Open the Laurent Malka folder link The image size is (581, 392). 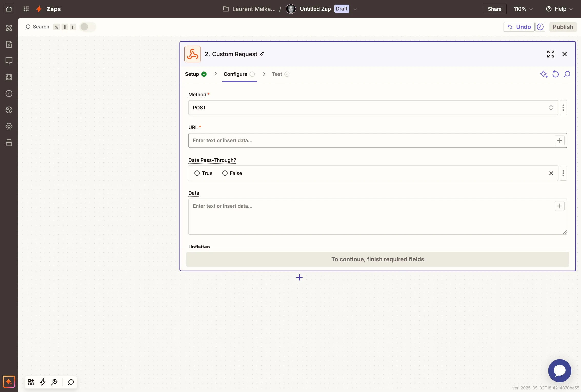click(249, 9)
